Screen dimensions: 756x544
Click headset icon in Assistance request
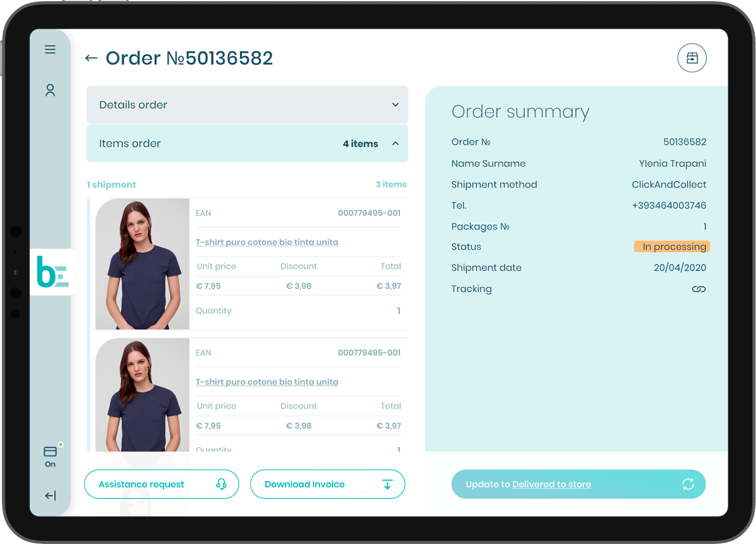click(x=221, y=484)
